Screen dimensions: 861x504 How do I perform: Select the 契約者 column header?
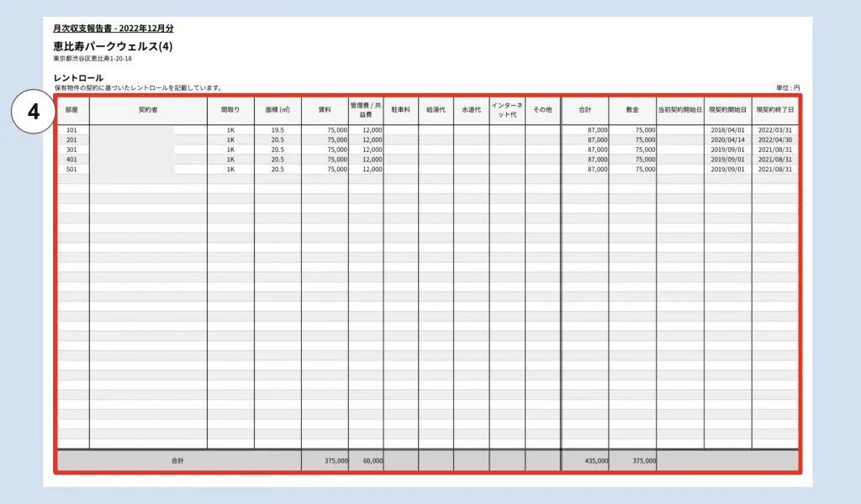click(x=148, y=110)
